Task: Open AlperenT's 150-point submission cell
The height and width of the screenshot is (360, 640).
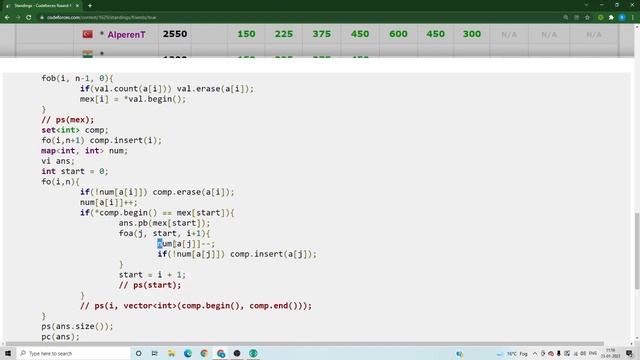Action: click(x=246, y=34)
